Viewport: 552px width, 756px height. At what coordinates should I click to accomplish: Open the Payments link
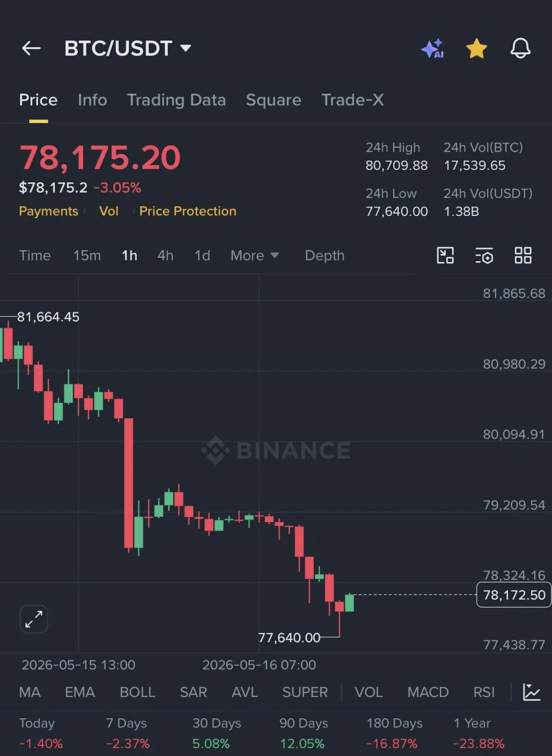tap(48, 211)
